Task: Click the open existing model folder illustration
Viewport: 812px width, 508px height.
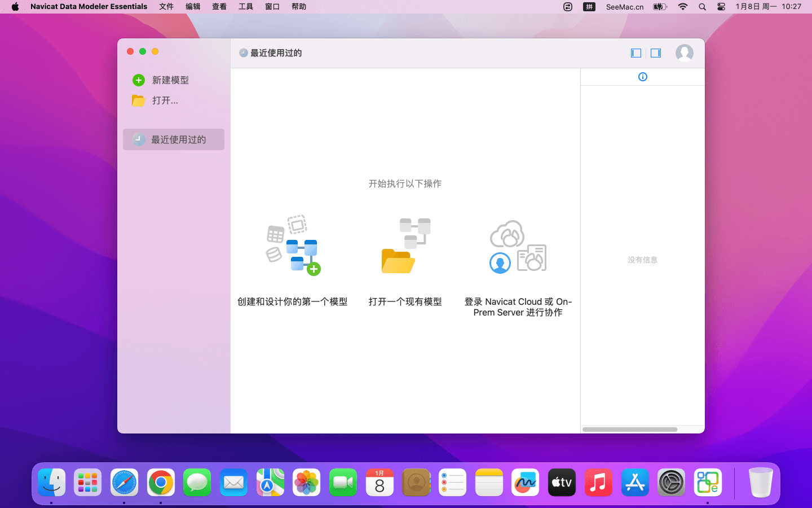Action: 405,246
